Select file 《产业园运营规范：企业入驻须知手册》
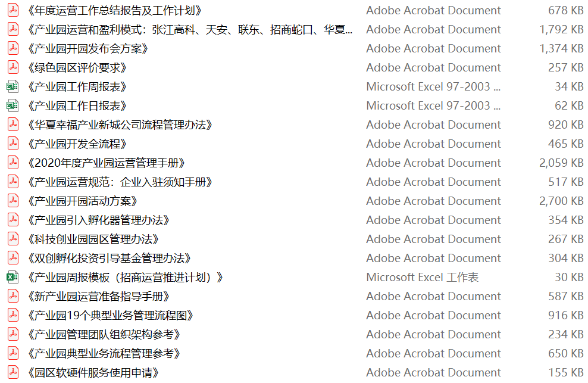The width and height of the screenshot is (588, 383). pyautogui.click(x=120, y=182)
